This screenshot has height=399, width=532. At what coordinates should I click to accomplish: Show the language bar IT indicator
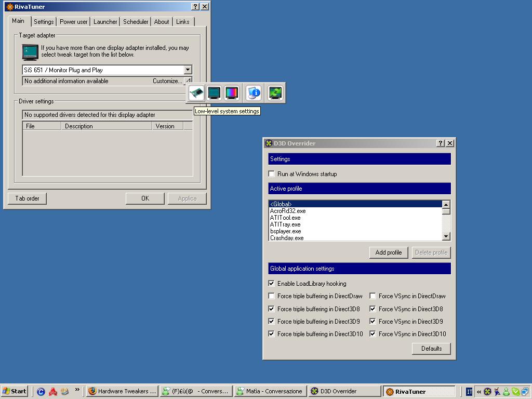tap(469, 392)
